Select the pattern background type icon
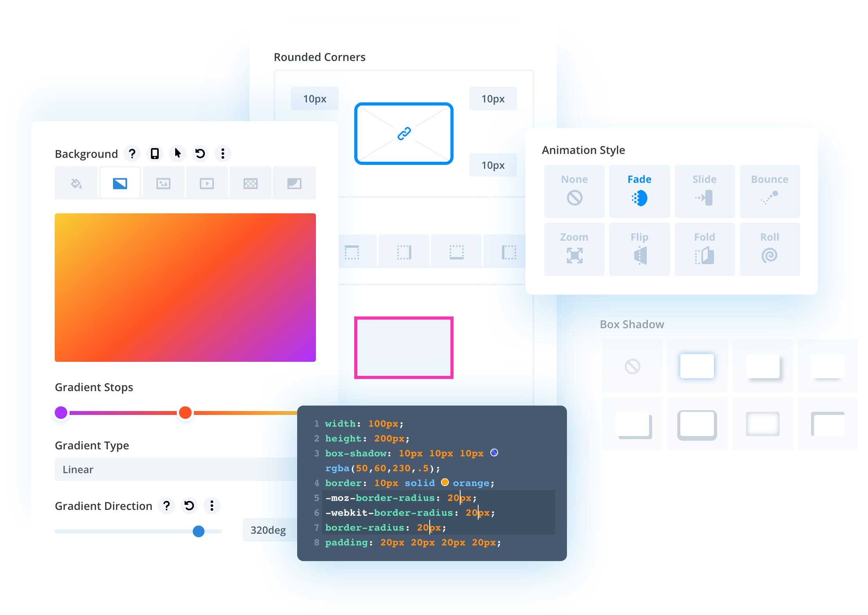The height and width of the screenshot is (615, 868). coord(253,183)
